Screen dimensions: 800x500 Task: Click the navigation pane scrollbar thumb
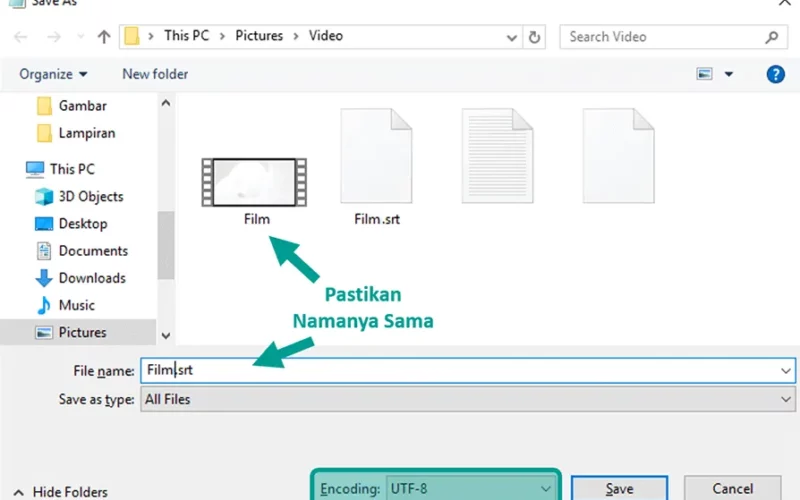(x=166, y=245)
